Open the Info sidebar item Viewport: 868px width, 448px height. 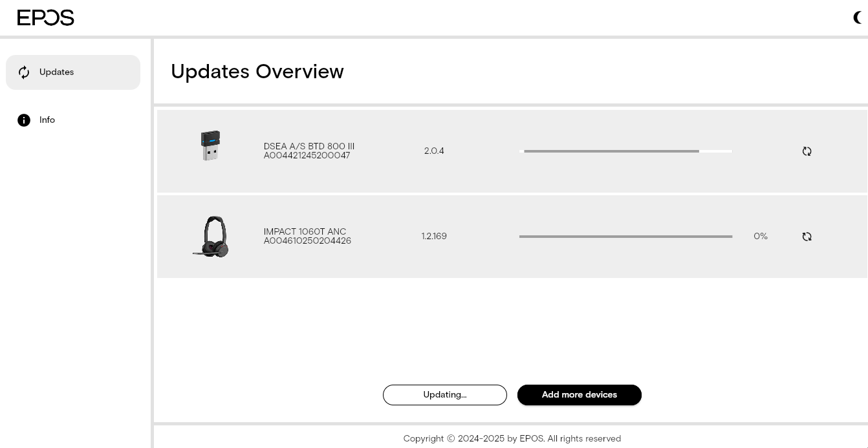(x=73, y=120)
